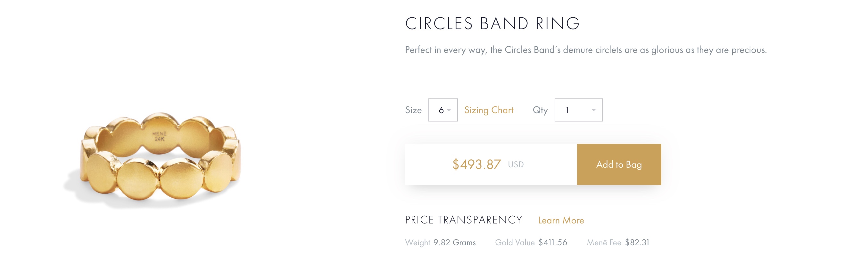Click the Circles Band Ring title
The height and width of the screenshot is (260, 868).
coord(492,24)
